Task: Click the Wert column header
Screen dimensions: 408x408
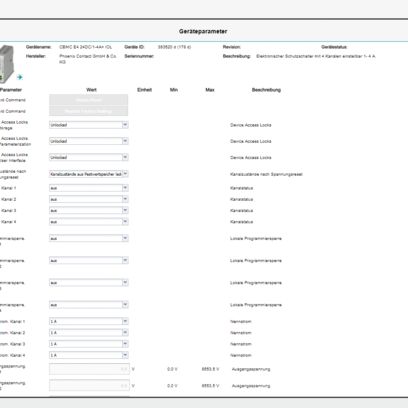Action: click(x=91, y=90)
